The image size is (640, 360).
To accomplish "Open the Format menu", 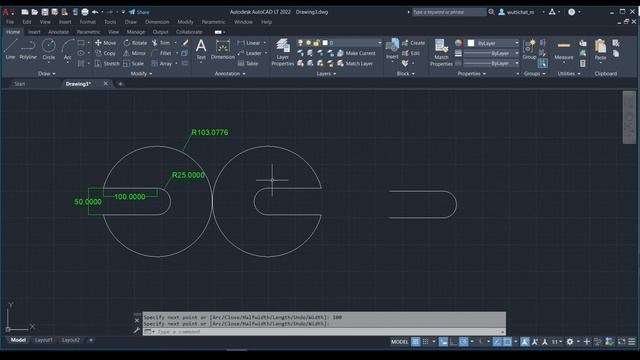I will click(87, 22).
